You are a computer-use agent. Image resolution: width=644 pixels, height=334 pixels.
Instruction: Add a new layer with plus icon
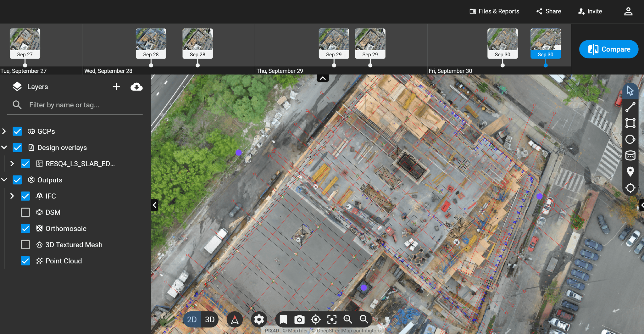[x=116, y=87]
